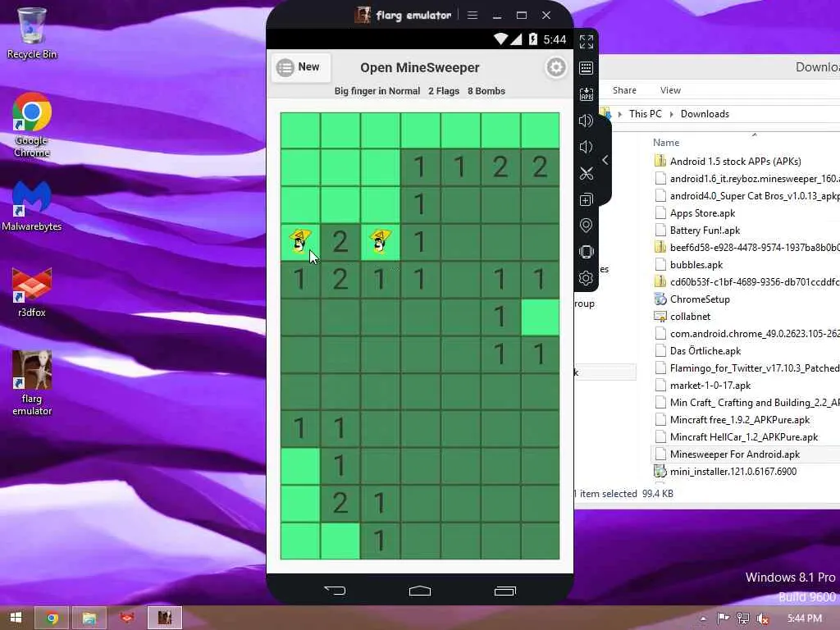Click Downloads in Explorer address bar

click(705, 113)
